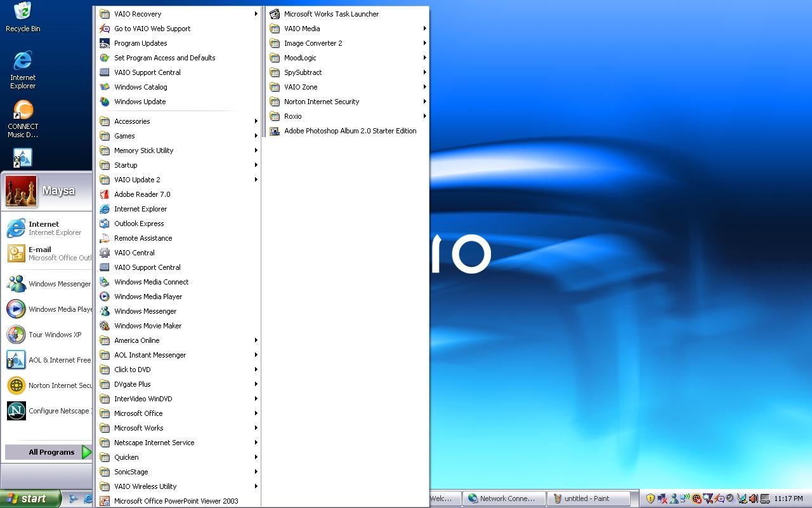Click the Maysa chess user picture
The image size is (812, 508).
coord(21,191)
